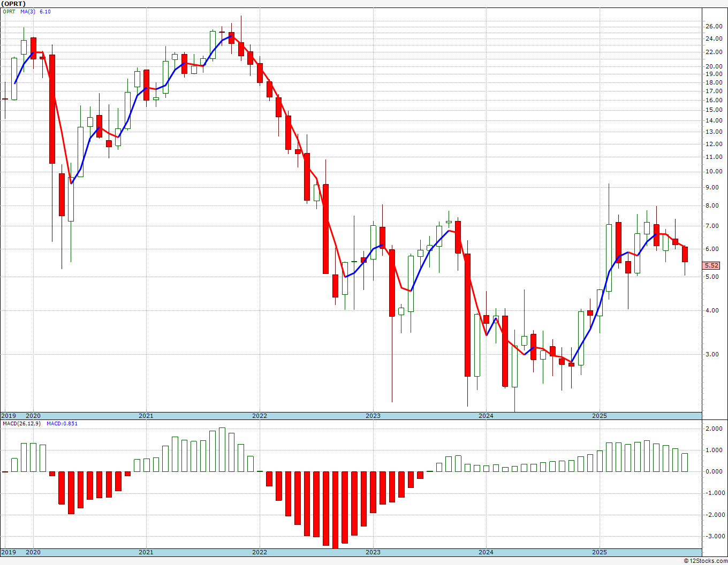The width and height of the screenshot is (728, 565).
Task: Select the moving average value 6.10
Action: tap(45, 12)
